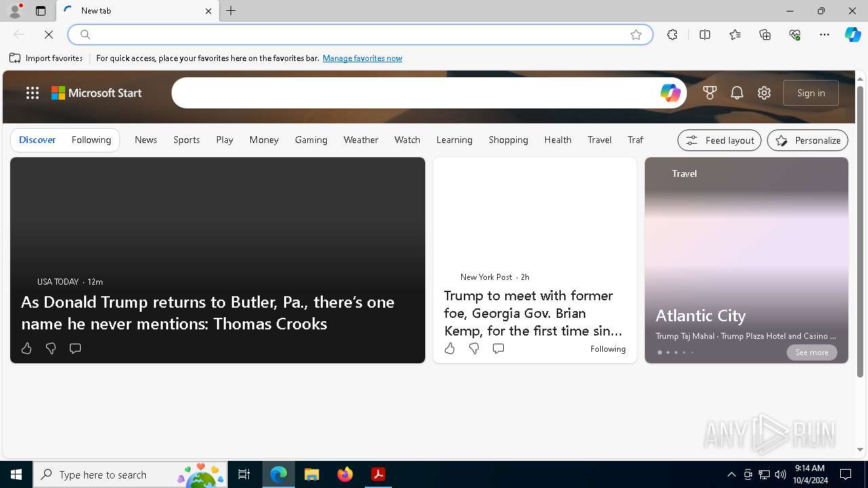The image size is (868, 488).
Task: Click the Personalize button
Action: coord(808,140)
